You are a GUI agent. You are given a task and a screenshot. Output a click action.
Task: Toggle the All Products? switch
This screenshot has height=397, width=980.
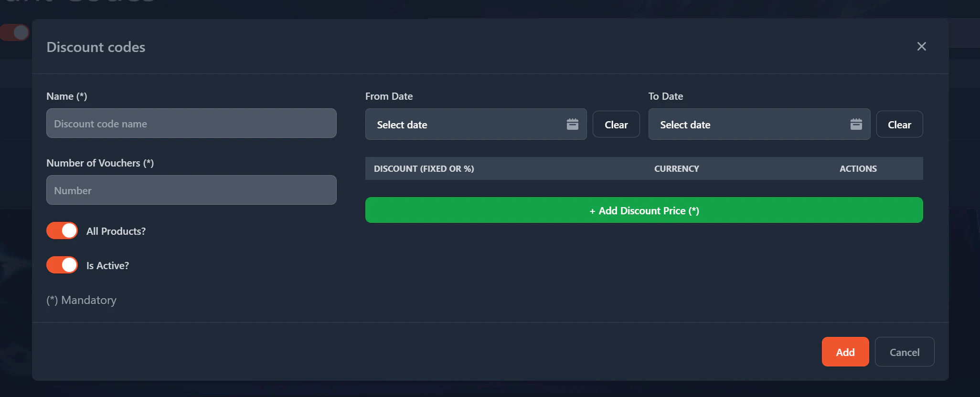(62, 231)
